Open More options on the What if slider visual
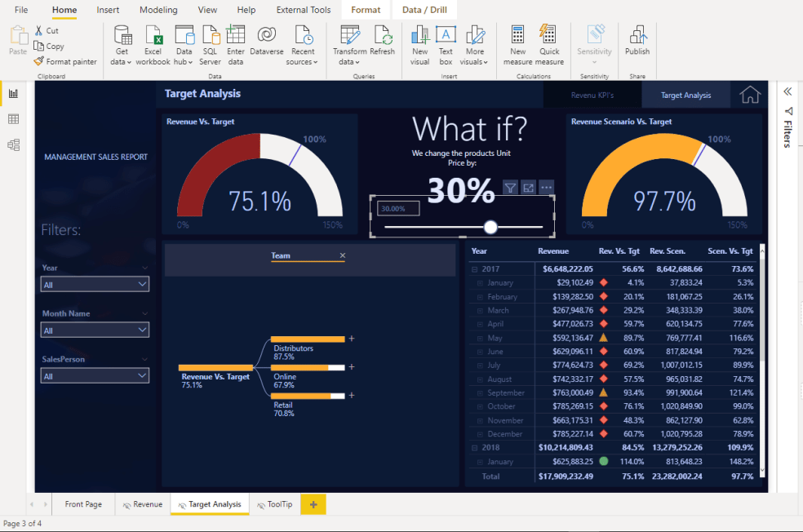Viewport: 803px width, 532px height. pos(546,187)
